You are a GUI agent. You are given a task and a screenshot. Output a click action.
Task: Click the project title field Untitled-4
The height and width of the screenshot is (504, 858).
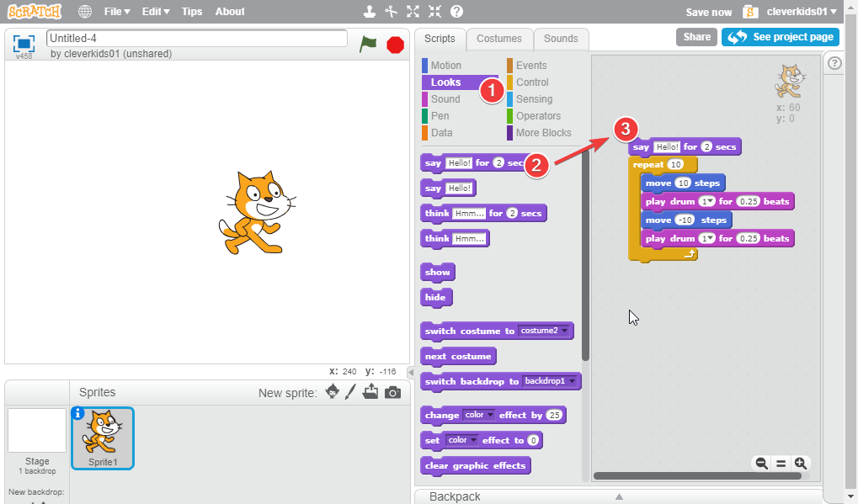[197, 38]
